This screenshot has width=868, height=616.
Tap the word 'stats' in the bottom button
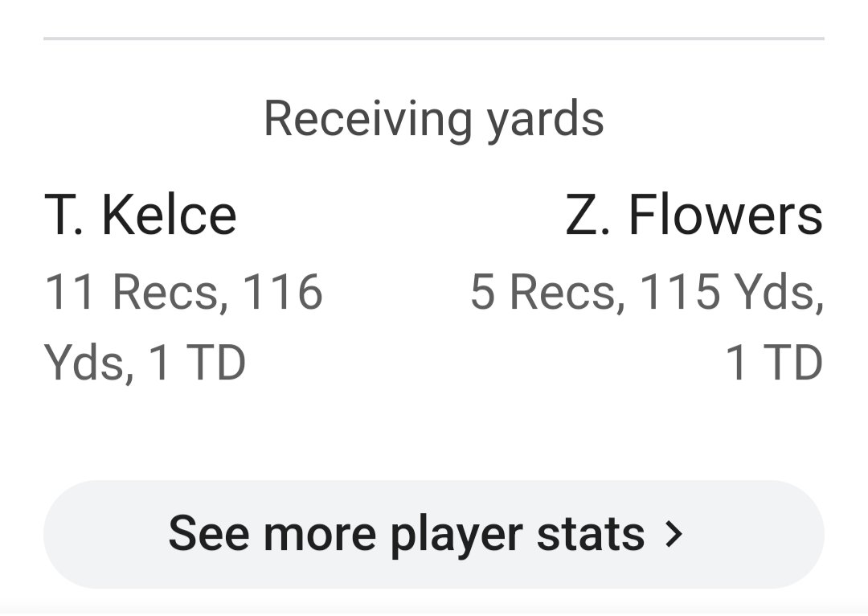coord(591,535)
